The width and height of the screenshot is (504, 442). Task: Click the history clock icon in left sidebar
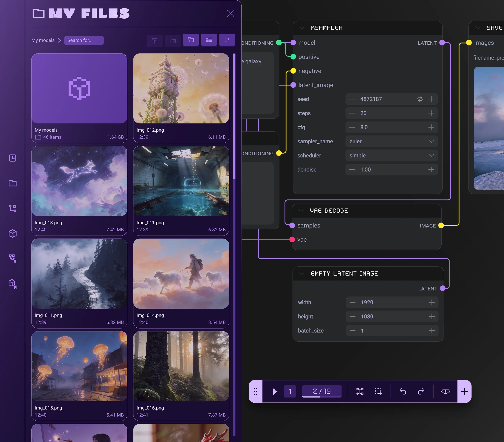13,158
